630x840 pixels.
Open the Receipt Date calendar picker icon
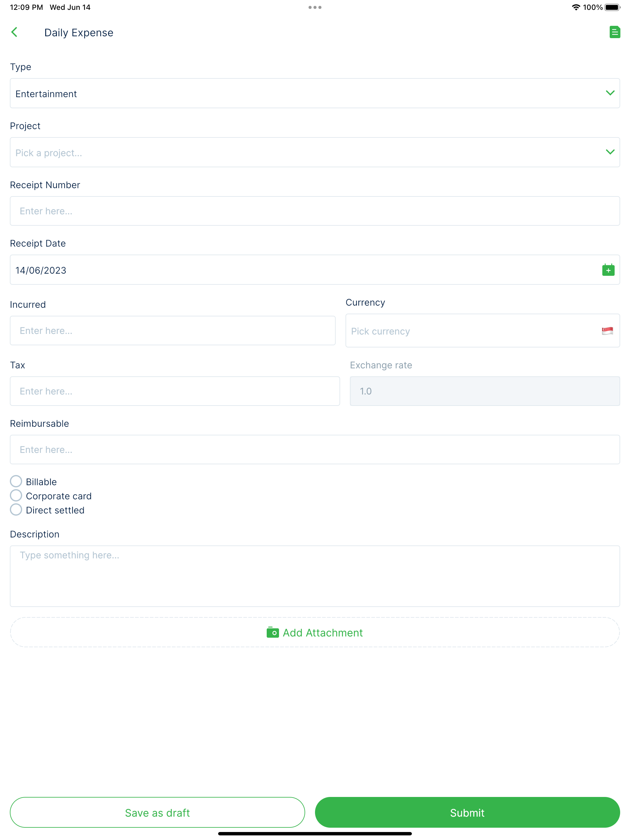(x=608, y=270)
